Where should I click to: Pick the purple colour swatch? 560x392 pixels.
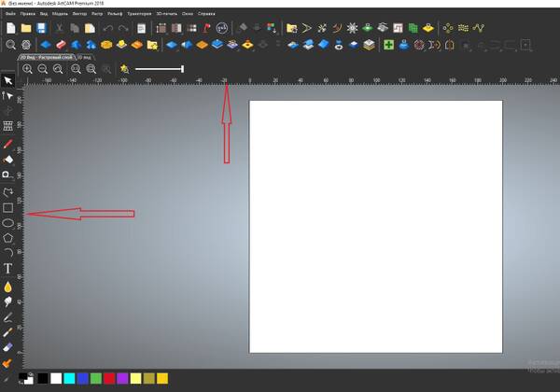(122, 378)
